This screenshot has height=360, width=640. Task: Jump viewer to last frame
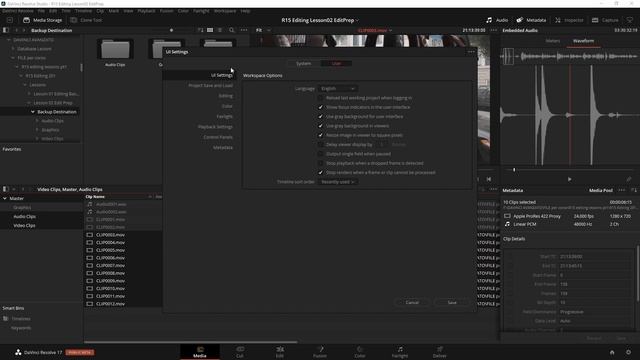click(489, 179)
